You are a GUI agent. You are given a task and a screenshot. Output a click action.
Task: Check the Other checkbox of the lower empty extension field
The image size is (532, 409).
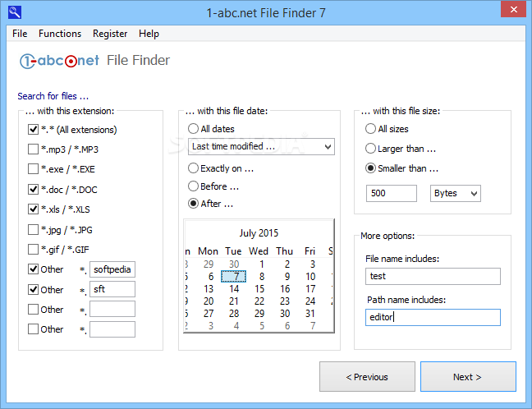(x=33, y=329)
